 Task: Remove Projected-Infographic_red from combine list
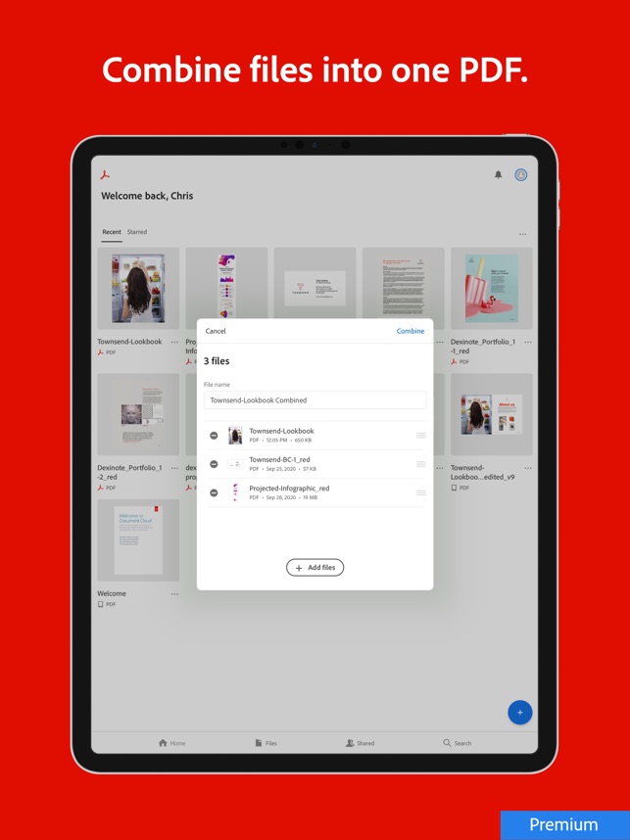coord(214,492)
